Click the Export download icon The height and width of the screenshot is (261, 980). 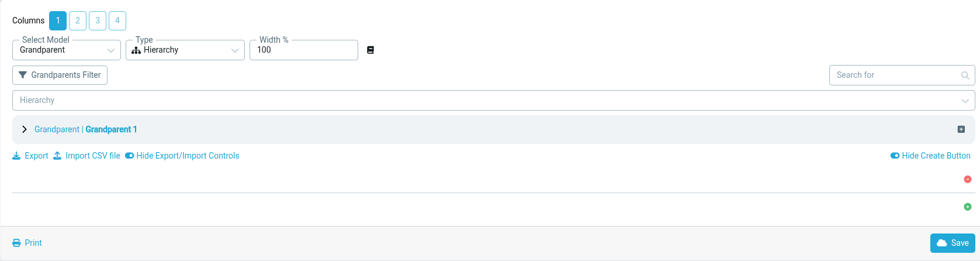16,156
